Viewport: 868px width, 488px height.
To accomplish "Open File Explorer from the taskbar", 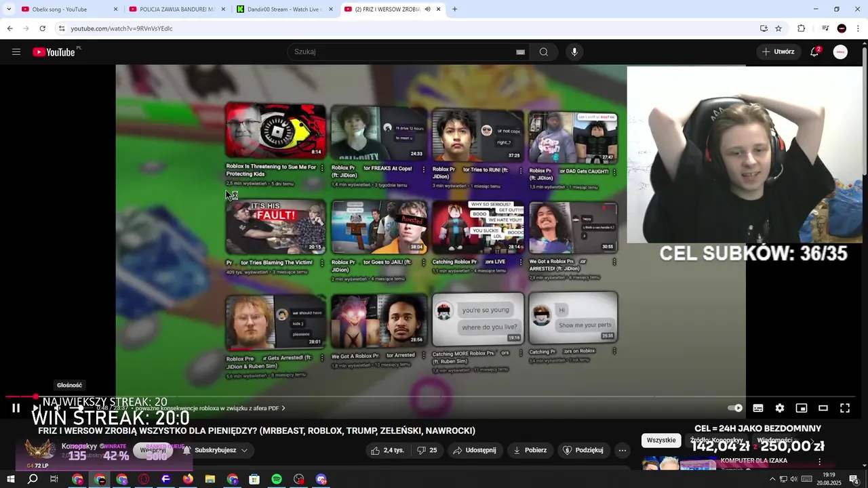I will coord(210,479).
